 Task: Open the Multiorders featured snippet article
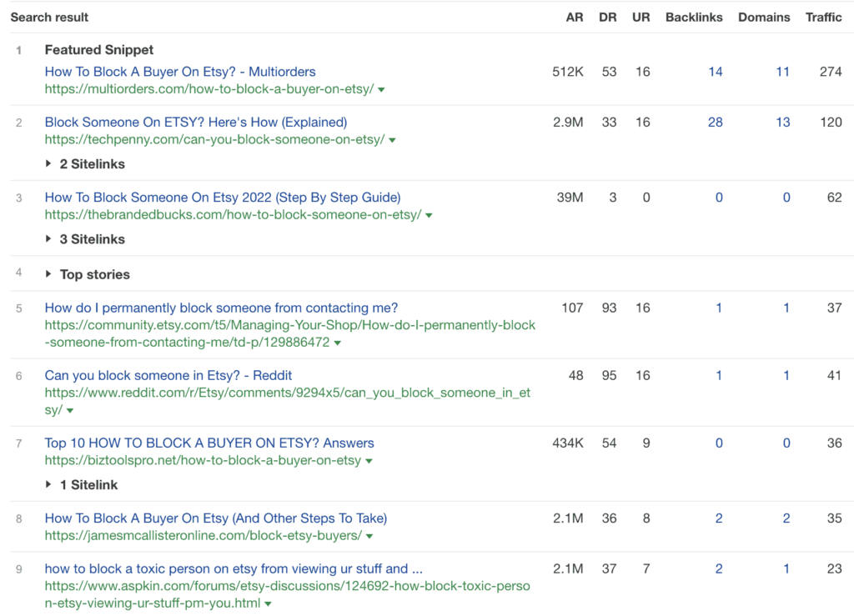[180, 72]
